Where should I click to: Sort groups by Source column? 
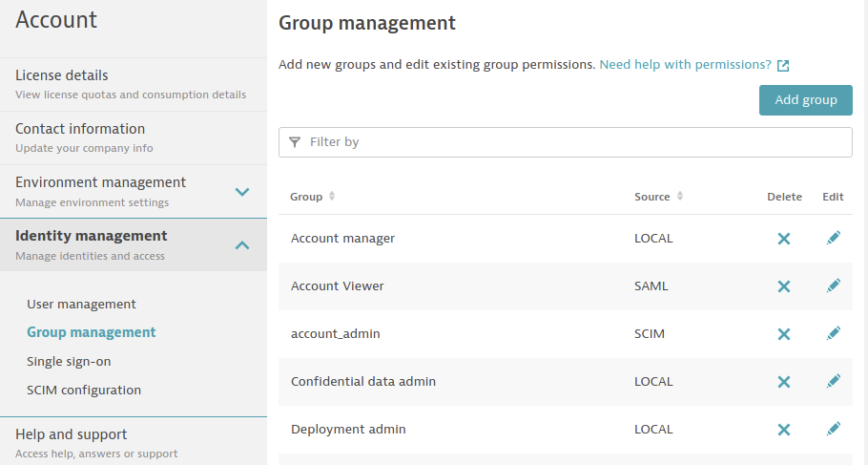coord(680,196)
